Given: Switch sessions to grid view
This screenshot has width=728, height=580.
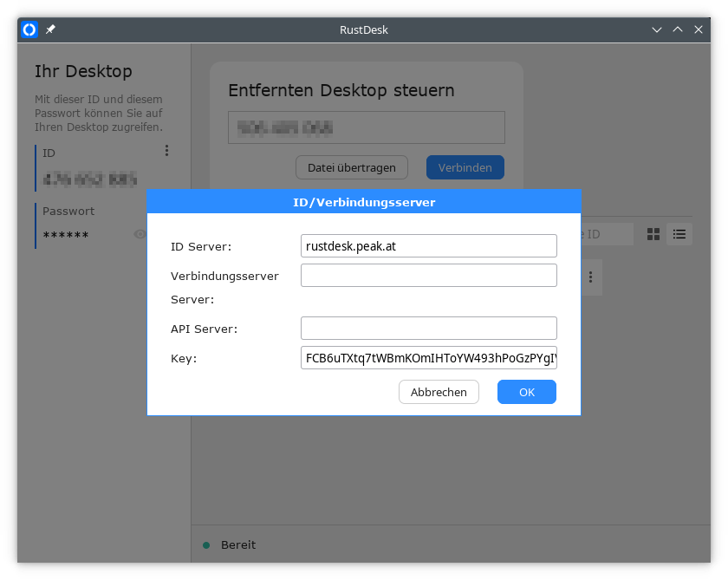Looking at the screenshot, I should 653,233.
